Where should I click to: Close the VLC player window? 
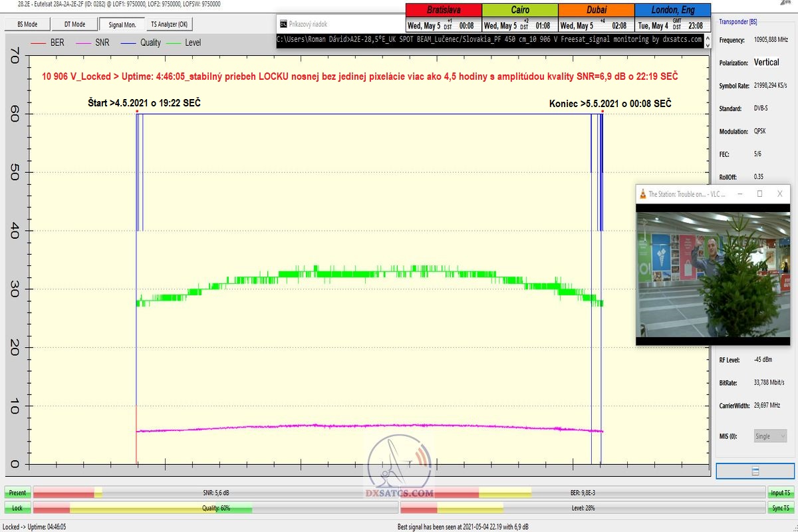pos(780,194)
